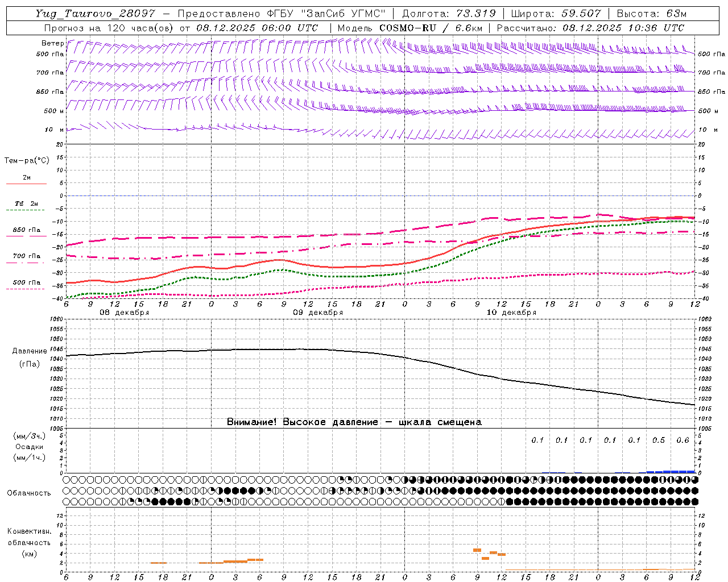Click the 0.5 precipitation amount
728x582 pixels.
[x=659, y=440]
